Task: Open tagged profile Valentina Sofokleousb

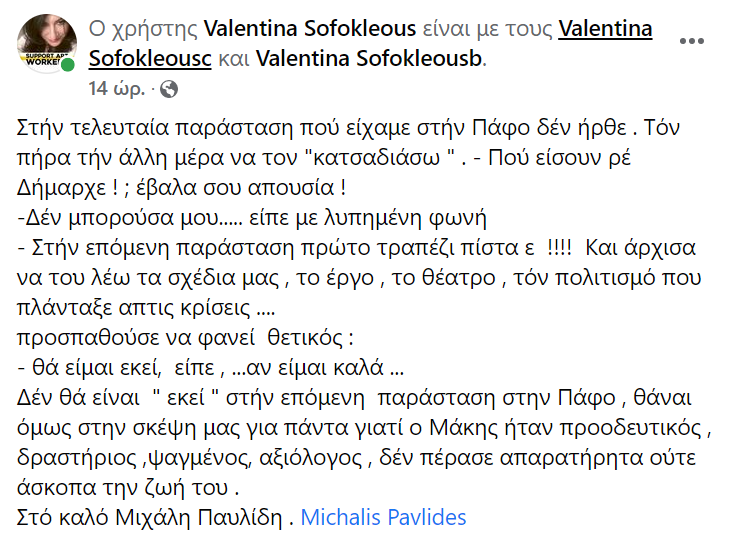Action: point(369,59)
